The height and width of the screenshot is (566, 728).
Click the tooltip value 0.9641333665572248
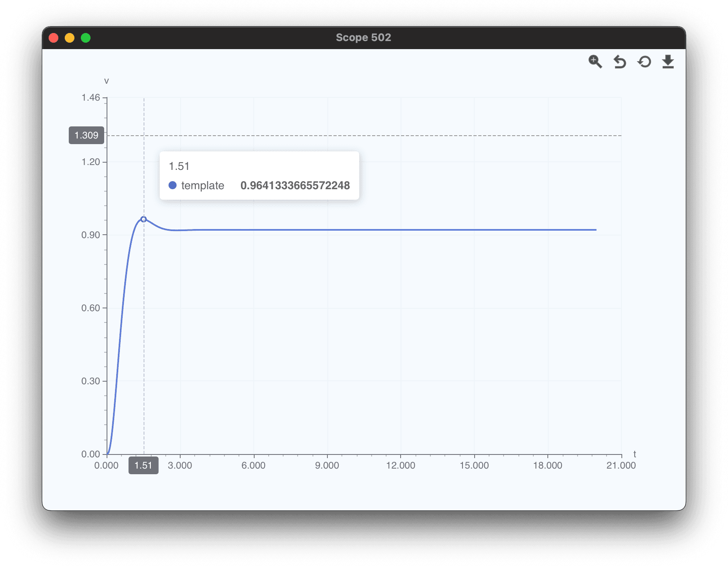point(295,185)
